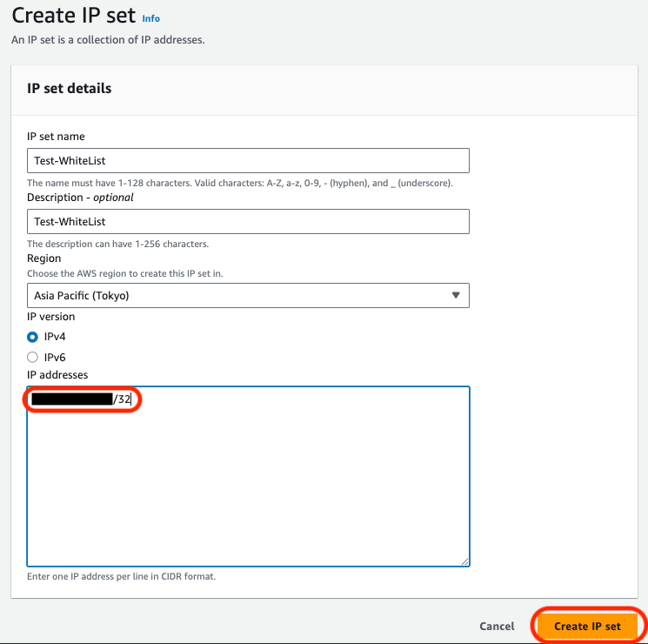
Task: Open the Info link beside the title
Action: pyautogui.click(x=150, y=18)
